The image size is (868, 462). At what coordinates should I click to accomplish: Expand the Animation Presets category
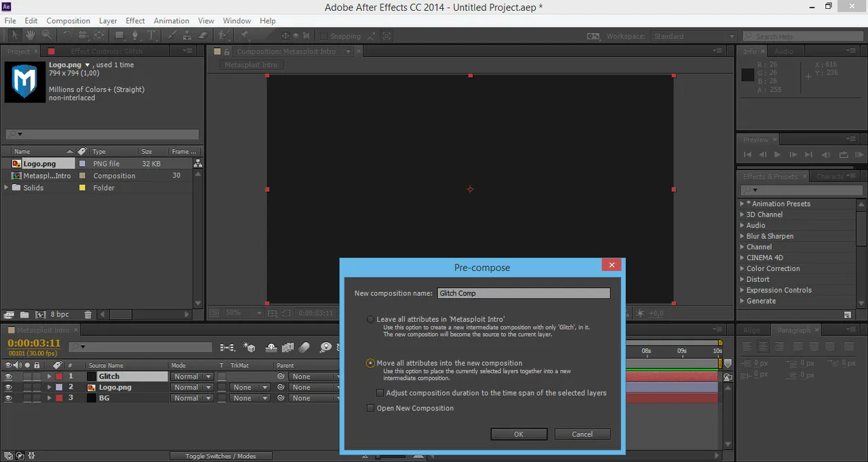click(742, 204)
